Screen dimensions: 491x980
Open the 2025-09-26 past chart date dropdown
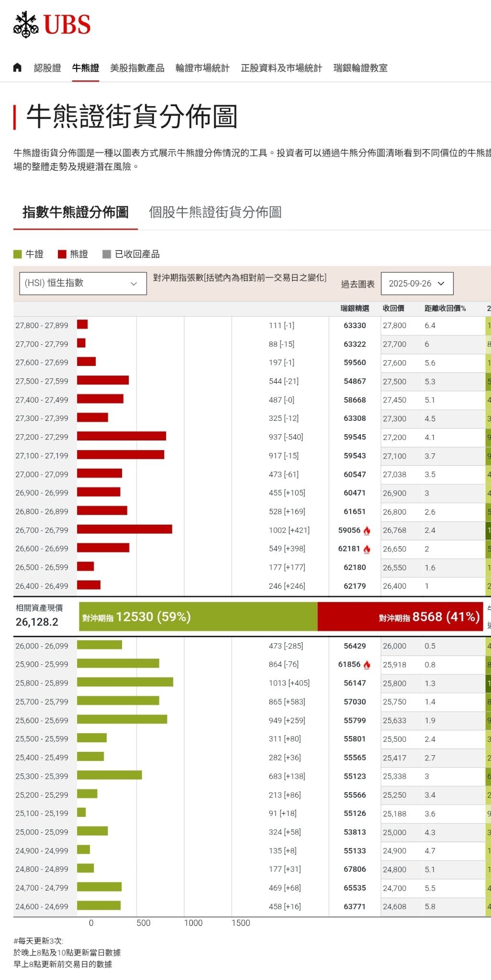(417, 284)
